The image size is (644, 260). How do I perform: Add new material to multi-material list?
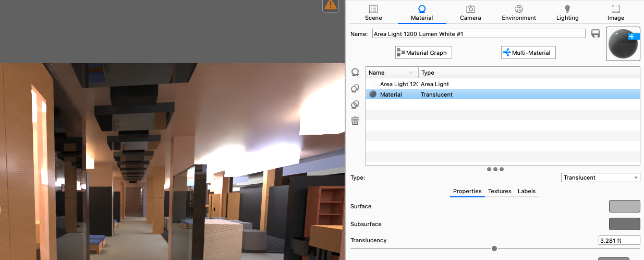pyautogui.click(x=355, y=73)
